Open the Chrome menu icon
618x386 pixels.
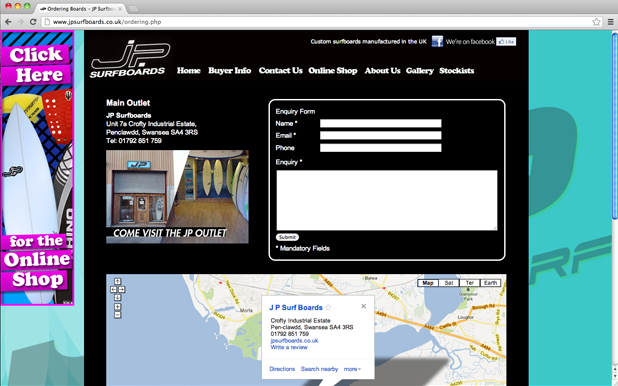tap(610, 22)
